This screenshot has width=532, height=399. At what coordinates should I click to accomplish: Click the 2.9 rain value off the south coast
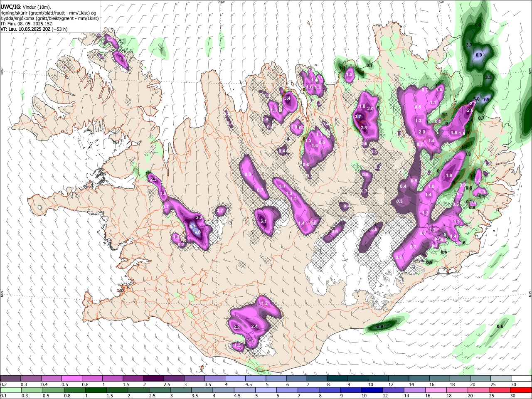(379, 327)
